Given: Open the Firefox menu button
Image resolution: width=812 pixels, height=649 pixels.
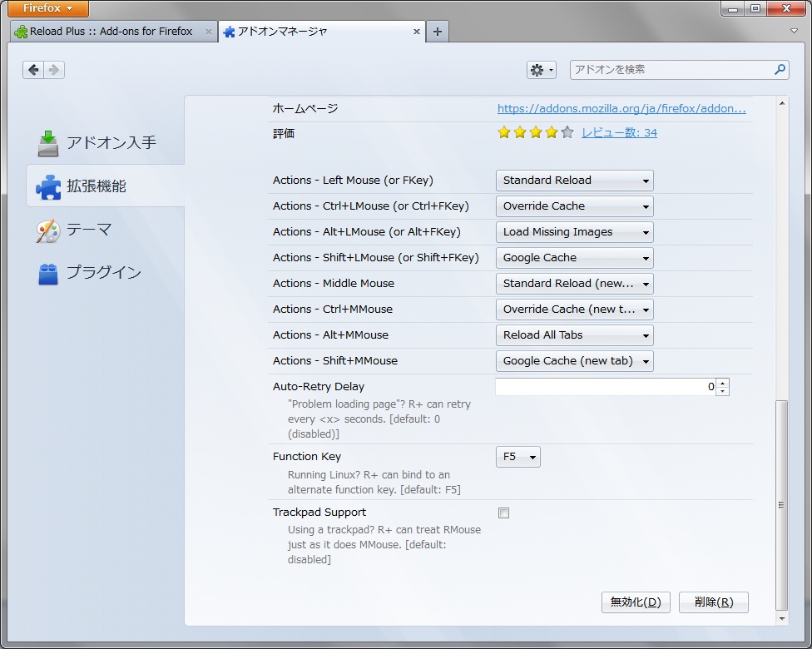Looking at the screenshot, I should click(x=46, y=8).
